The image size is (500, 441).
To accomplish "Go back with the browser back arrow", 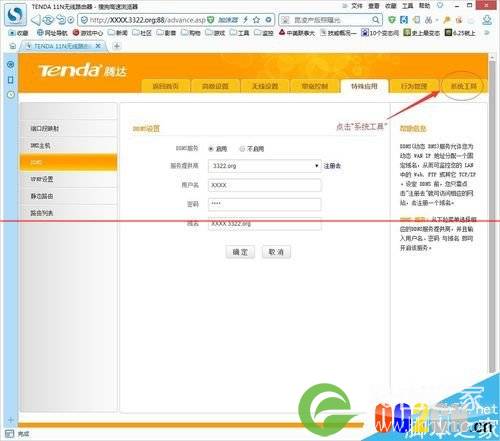I will pos(36,20).
